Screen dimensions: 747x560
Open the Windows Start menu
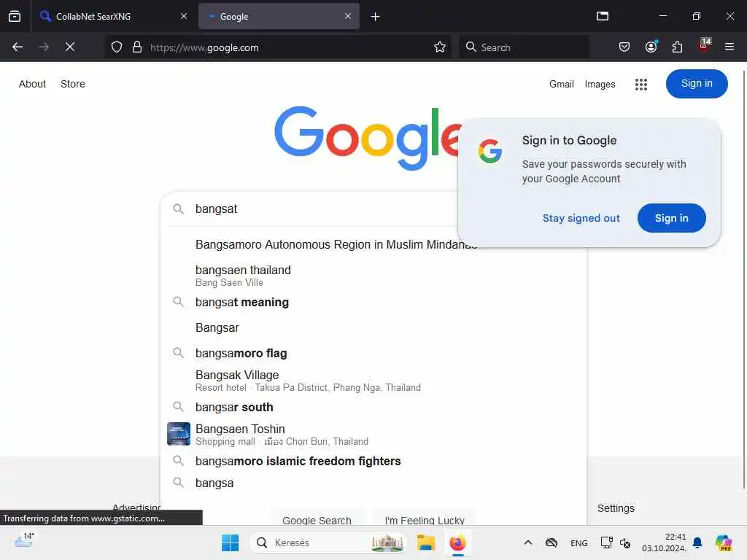pos(230,542)
